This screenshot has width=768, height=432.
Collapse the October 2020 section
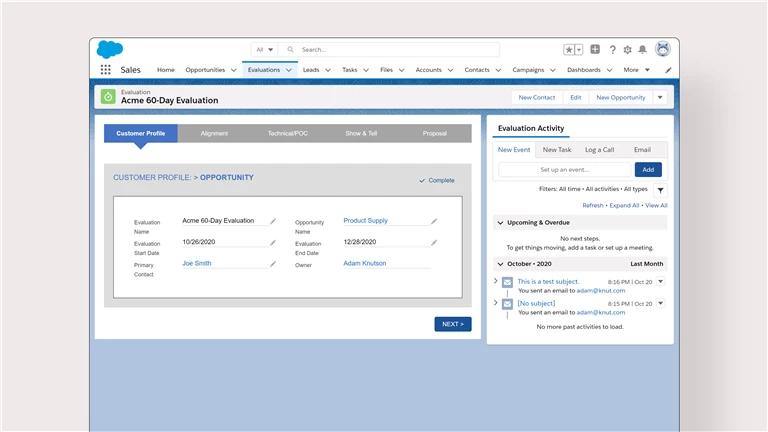pyautogui.click(x=500, y=264)
